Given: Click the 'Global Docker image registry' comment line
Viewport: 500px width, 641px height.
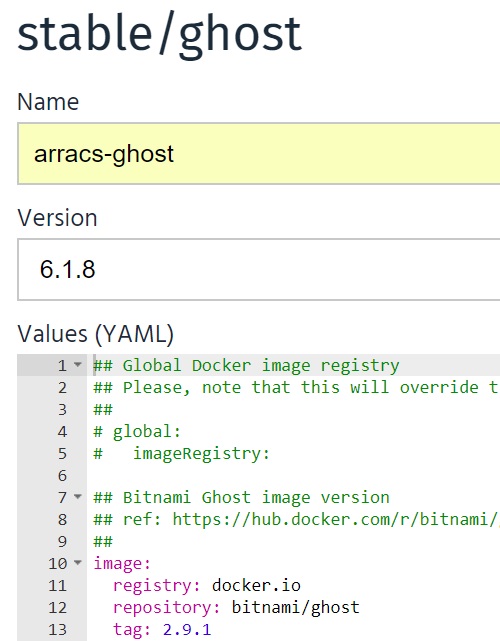Looking at the screenshot, I should coord(247,365).
